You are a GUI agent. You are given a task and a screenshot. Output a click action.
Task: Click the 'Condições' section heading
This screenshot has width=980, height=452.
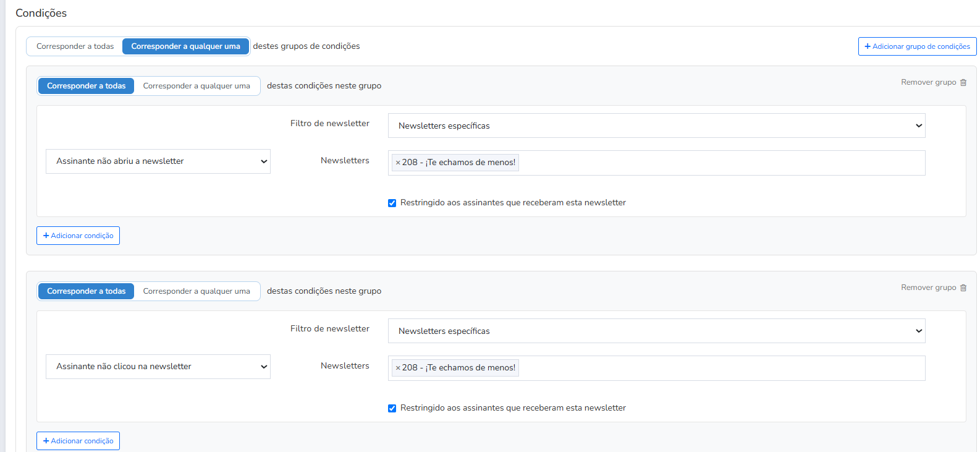pos(41,13)
